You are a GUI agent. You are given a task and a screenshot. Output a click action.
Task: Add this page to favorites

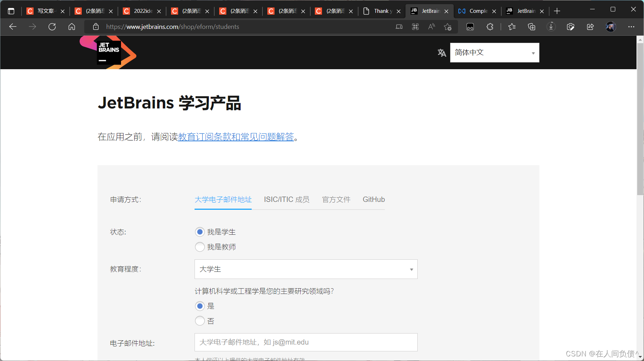(x=447, y=27)
